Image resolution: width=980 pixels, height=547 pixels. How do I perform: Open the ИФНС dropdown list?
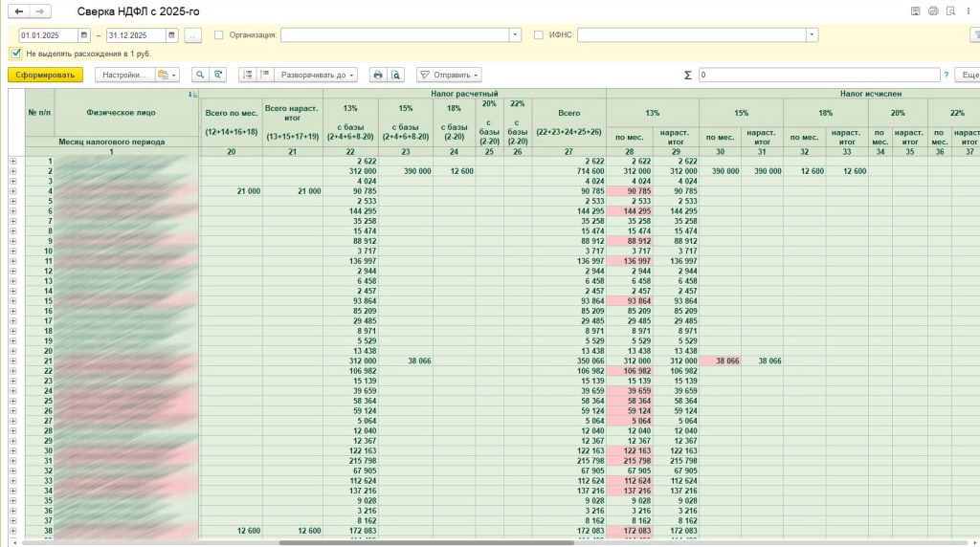tap(812, 34)
